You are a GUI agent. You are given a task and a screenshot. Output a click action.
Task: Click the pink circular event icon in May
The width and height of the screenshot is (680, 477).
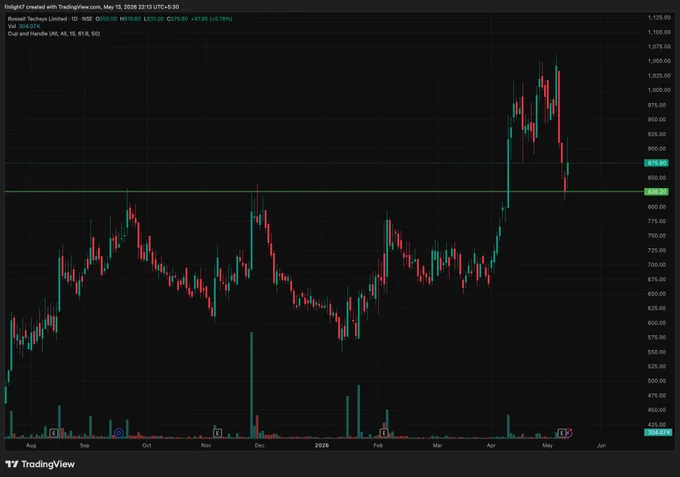569,432
